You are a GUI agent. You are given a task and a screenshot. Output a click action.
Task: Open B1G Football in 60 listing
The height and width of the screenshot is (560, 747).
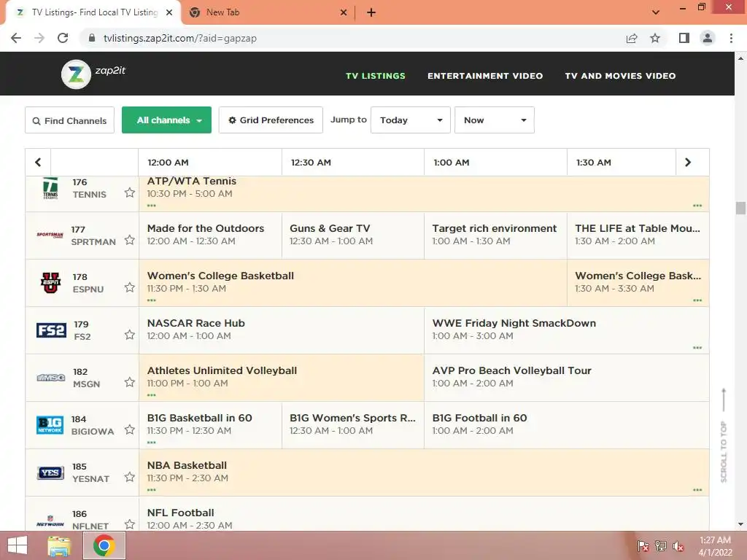tap(566, 425)
